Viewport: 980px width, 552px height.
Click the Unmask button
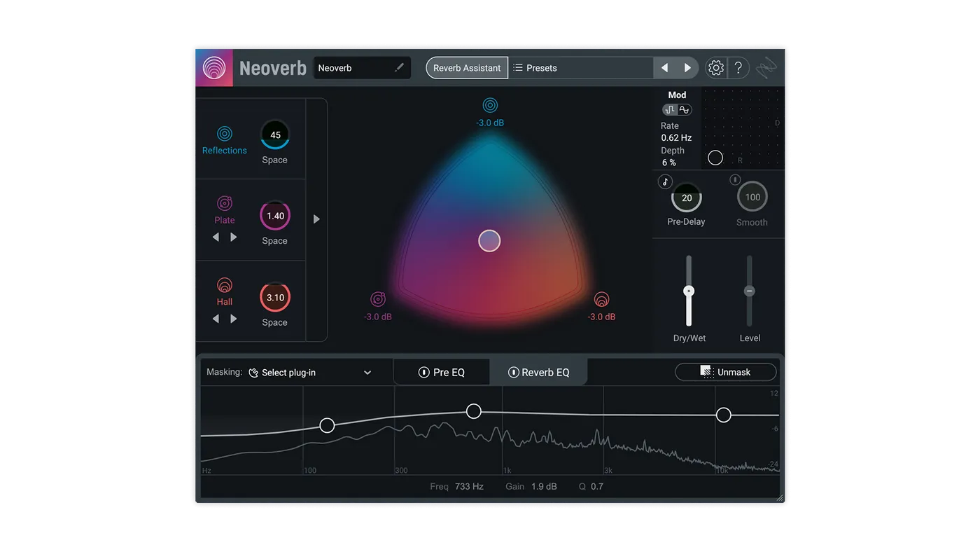click(x=726, y=372)
